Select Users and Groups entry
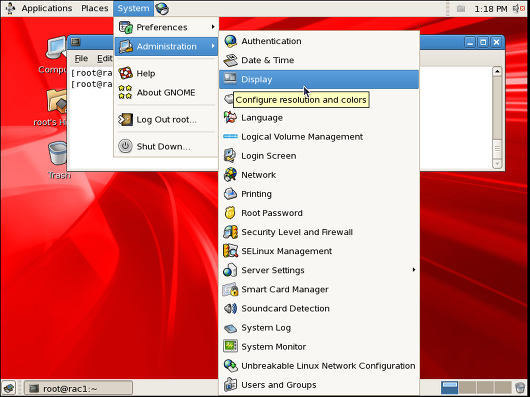Screen dimensions: 530x397 [x=319, y=385]
